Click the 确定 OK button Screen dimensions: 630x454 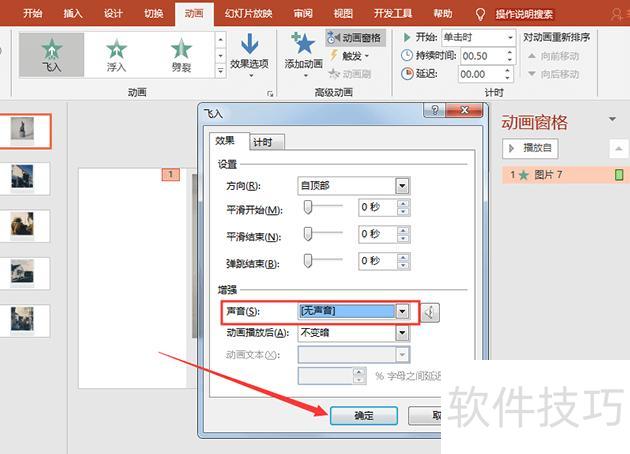click(x=364, y=415)
